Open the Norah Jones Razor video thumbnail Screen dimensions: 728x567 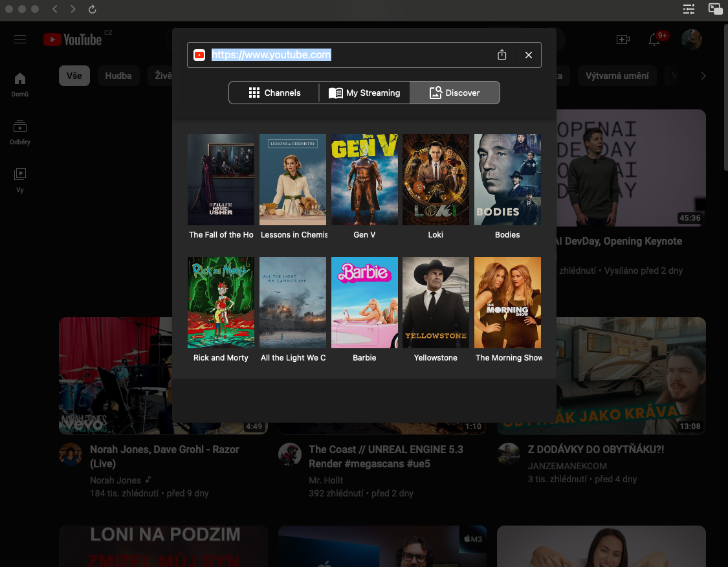coord(115,375)
